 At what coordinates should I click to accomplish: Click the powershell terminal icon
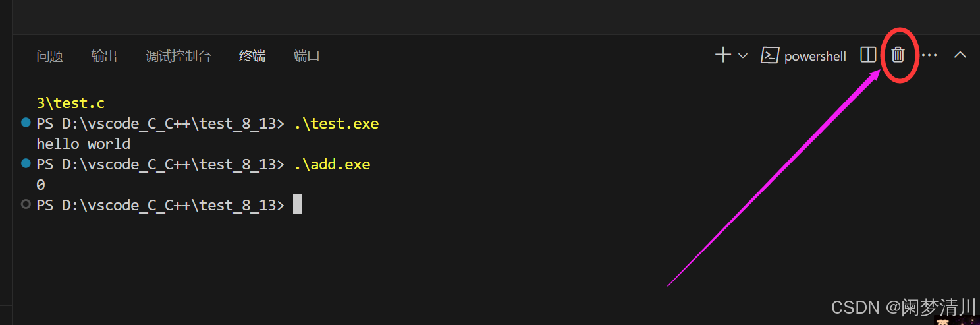tap(770, 55)
